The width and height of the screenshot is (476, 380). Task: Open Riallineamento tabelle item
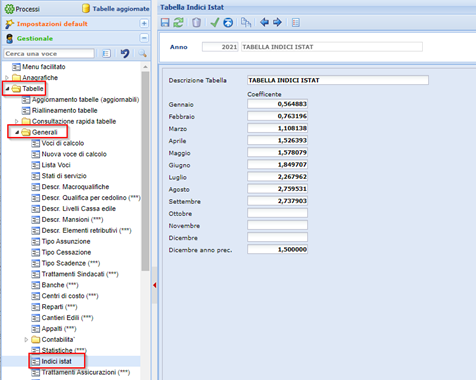pos(60,110)
